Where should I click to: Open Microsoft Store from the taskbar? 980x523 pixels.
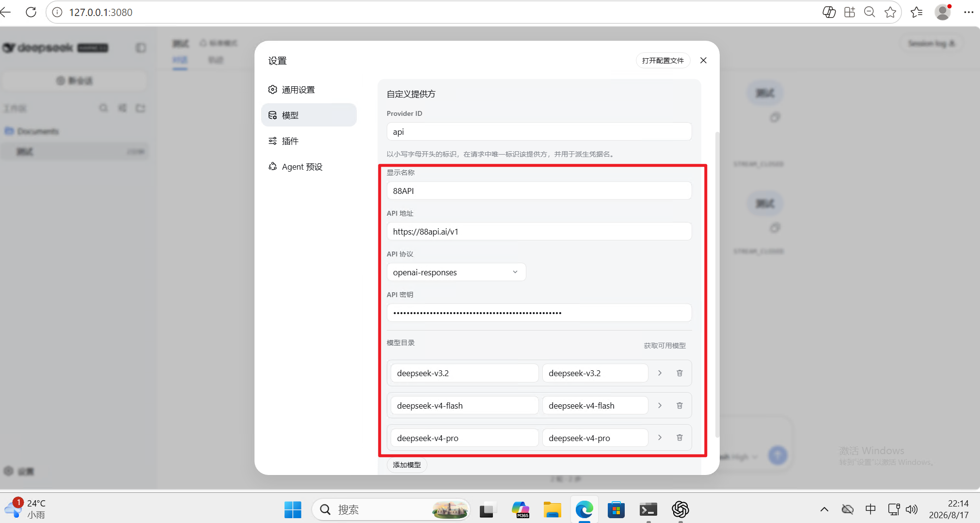(x=616, y=509)
